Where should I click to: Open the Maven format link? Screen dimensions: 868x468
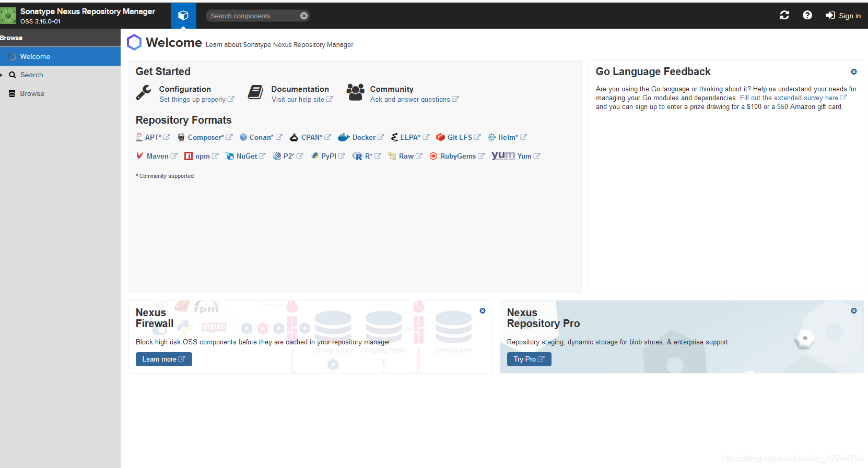[162, 156]
